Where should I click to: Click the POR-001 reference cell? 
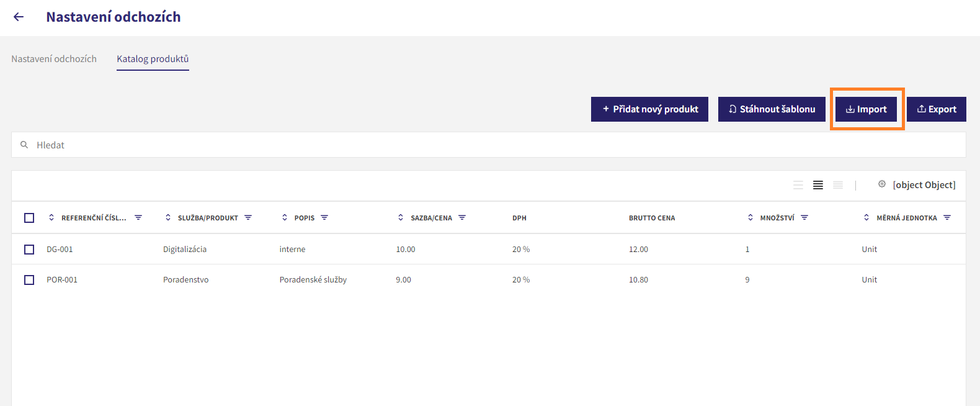click(62, 280)
